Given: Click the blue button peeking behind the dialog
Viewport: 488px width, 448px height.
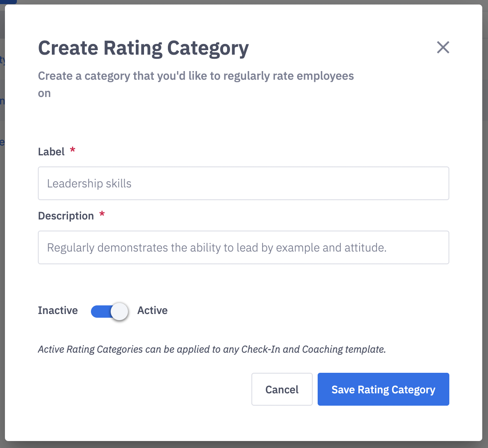Looking at the screenshot, I should [8, 2].
